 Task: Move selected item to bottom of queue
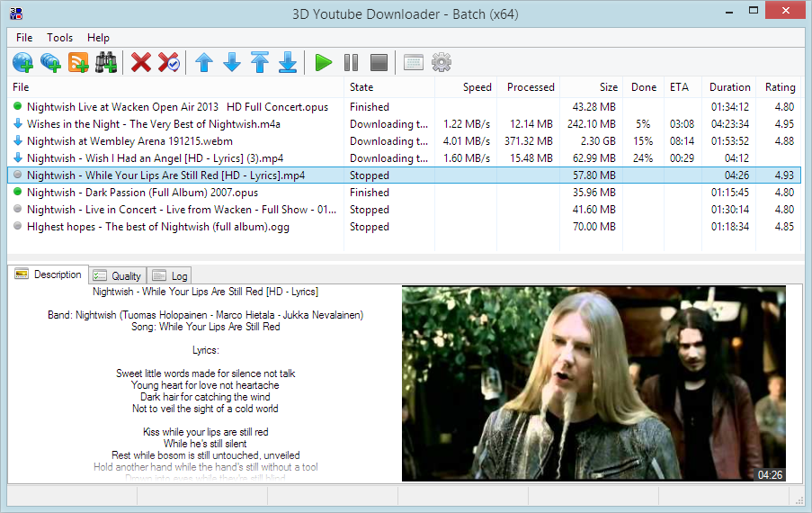(288, 62)
